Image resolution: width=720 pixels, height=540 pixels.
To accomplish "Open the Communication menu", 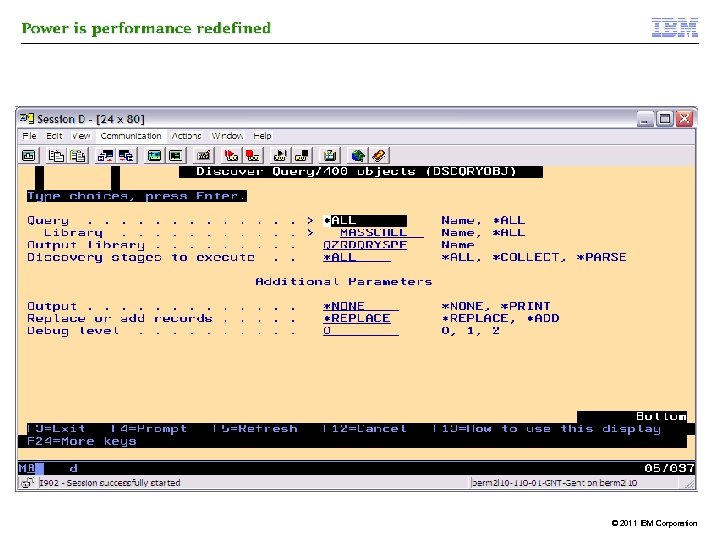I will click(131, 136).
